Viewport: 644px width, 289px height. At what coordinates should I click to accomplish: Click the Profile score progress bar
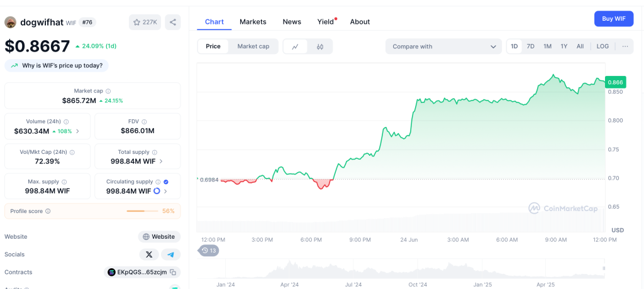click(142, 211)
